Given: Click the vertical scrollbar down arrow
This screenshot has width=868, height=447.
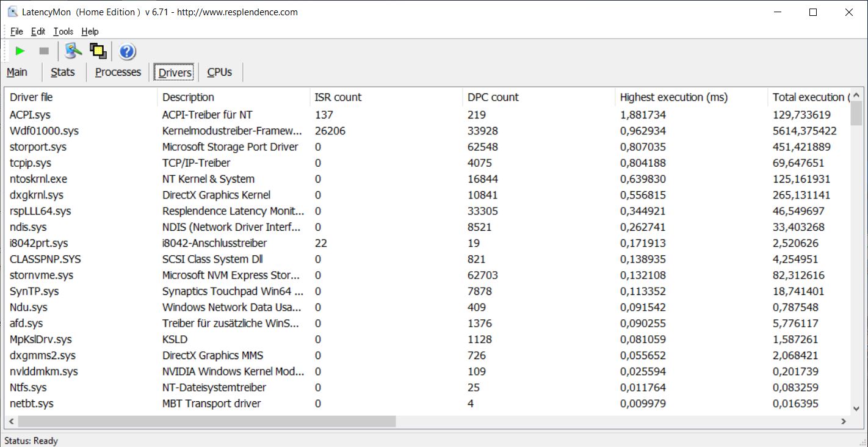Looking at the screenshot, I should pyautogui.click(x=856, y=409).
